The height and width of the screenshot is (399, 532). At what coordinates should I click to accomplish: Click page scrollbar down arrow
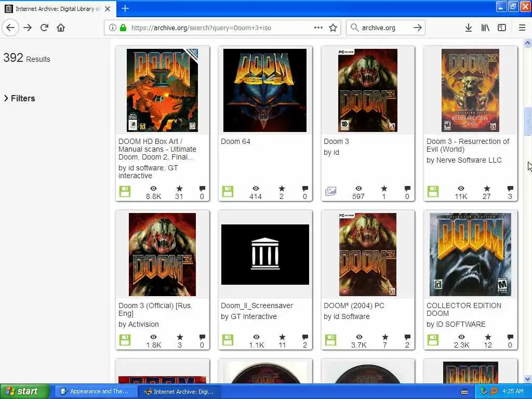click(x=527, y=379)
